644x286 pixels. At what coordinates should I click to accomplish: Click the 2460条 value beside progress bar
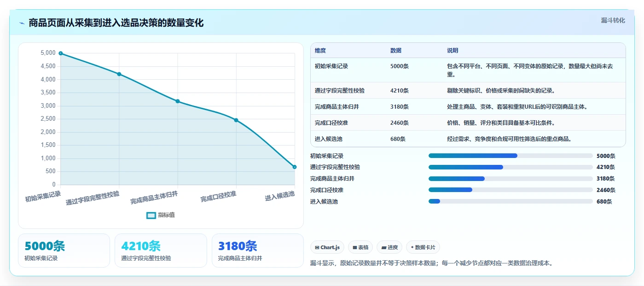pos(606,190)
